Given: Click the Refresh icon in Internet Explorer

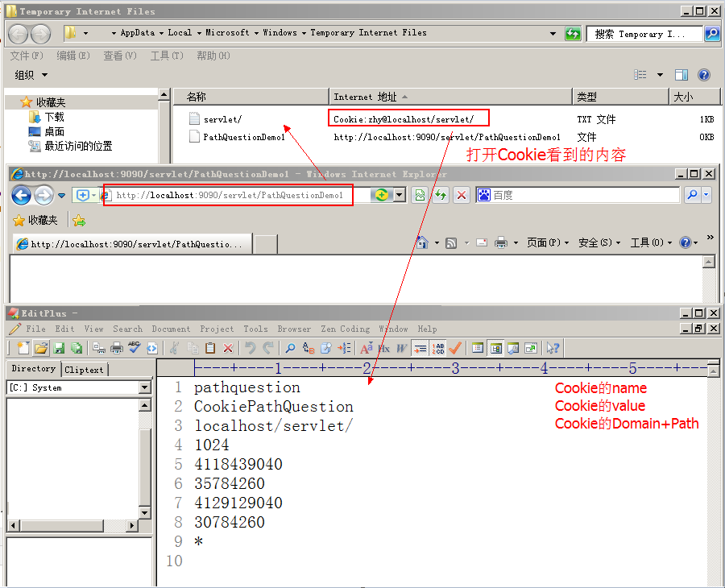Looking at the screenshot, I should coord(441,195).
